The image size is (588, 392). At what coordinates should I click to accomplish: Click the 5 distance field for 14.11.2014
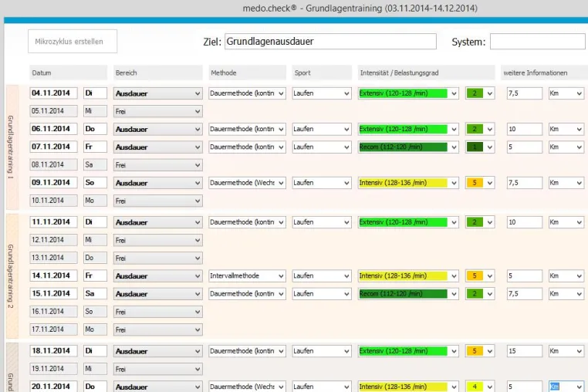click(x=524, y=275)
